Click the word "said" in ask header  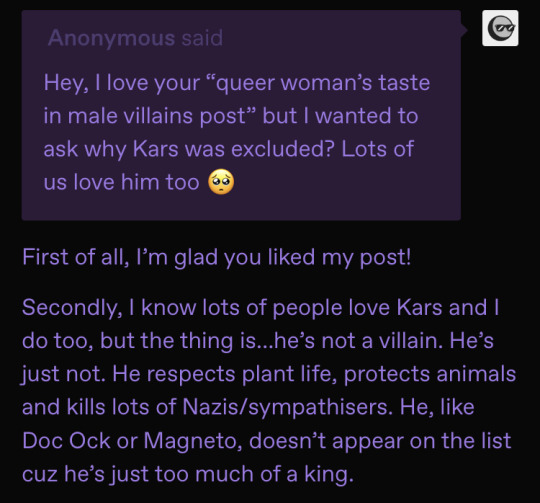(202, 38)
